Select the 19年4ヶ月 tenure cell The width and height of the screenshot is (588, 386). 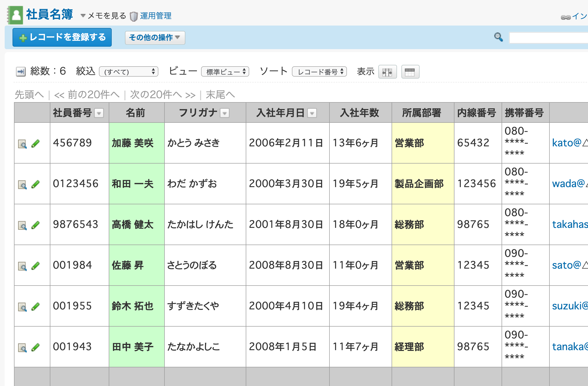click(x=360, y=306)
